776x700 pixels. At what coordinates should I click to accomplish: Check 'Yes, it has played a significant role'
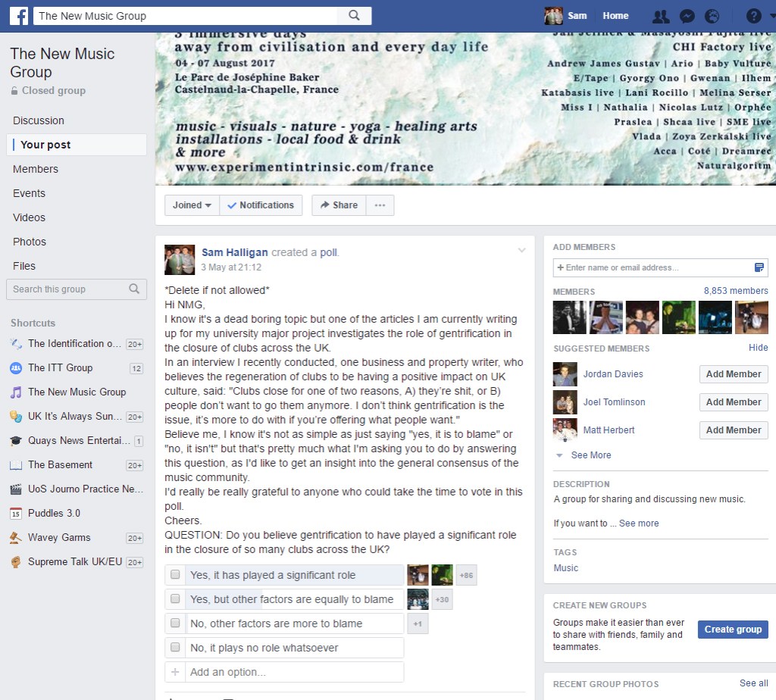coord(175,575)
